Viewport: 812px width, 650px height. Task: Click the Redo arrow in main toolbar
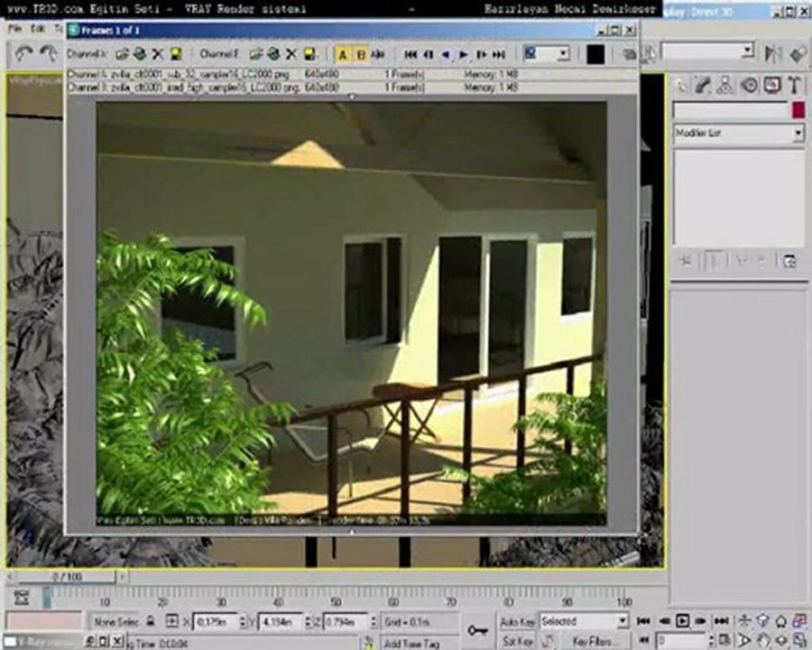48,53
